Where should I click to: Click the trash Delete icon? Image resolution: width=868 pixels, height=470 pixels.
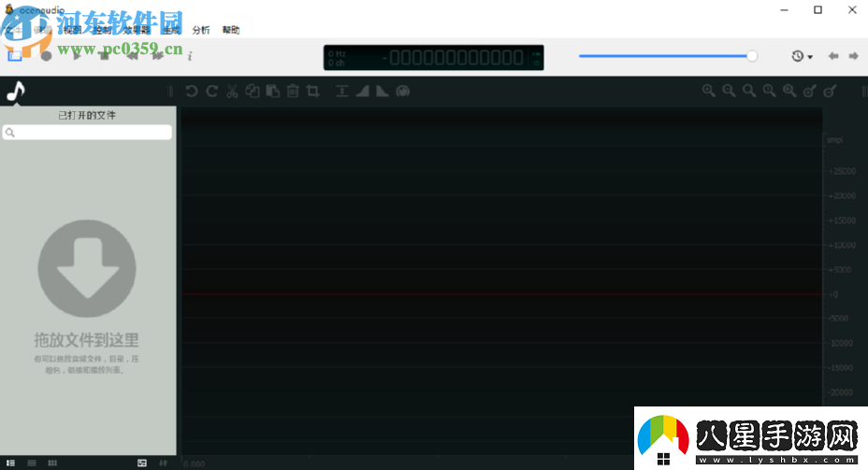pos(293,91)
